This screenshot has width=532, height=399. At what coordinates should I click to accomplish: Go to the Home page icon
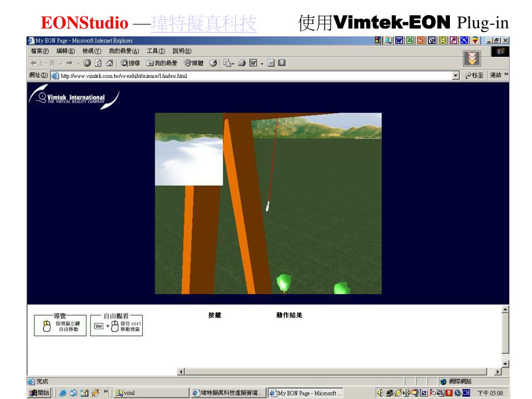click(110, 63)
